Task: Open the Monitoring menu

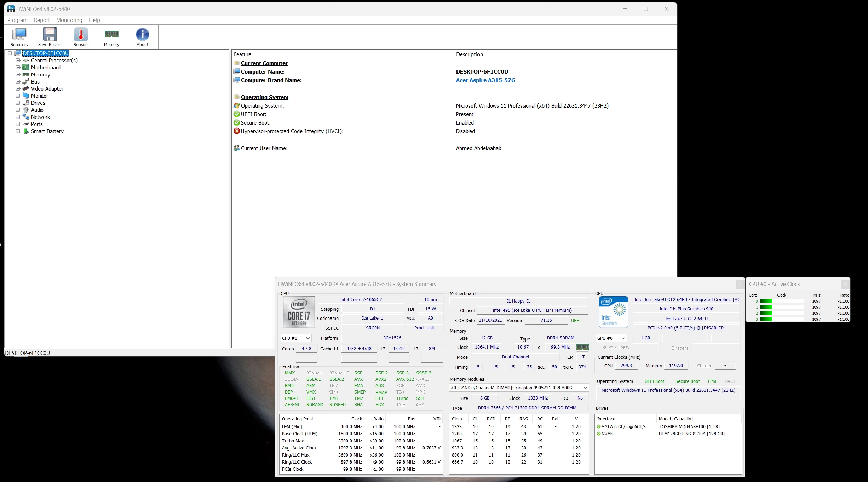Action: [69, 20]
